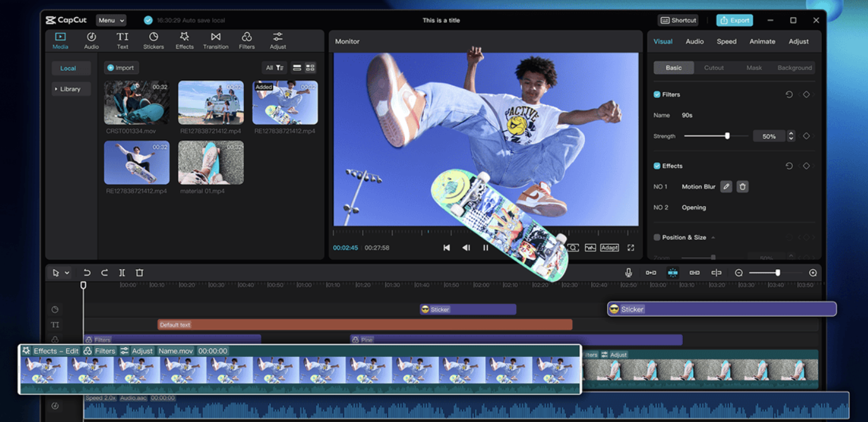Disable the Effects checkbox
868x422 pixels.
coord(657,166)
